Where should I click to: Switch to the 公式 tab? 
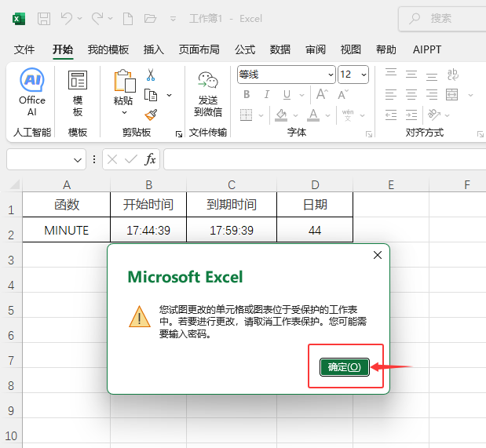coord(245,49)
